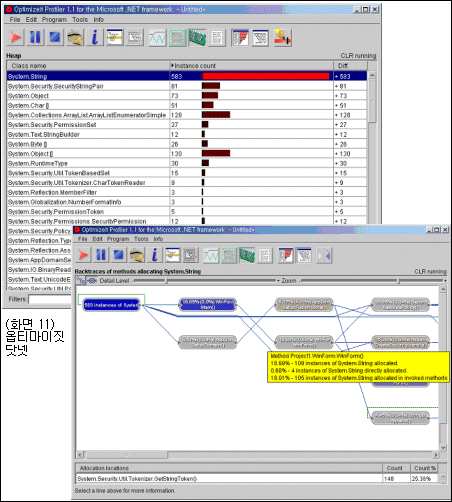Viewport: 452px width, 502px height.
Task: Open the Program menu in the main window
Action: click(54, 20)
